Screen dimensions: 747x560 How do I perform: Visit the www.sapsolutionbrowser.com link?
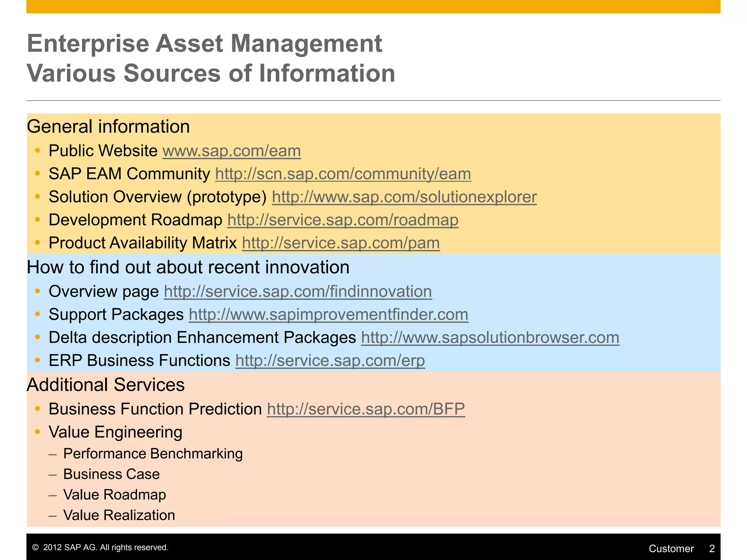(490, 337)
